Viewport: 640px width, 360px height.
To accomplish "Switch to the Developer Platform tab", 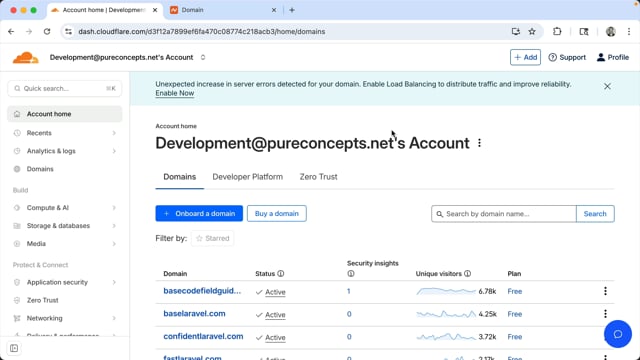I will tap(247, 177).
